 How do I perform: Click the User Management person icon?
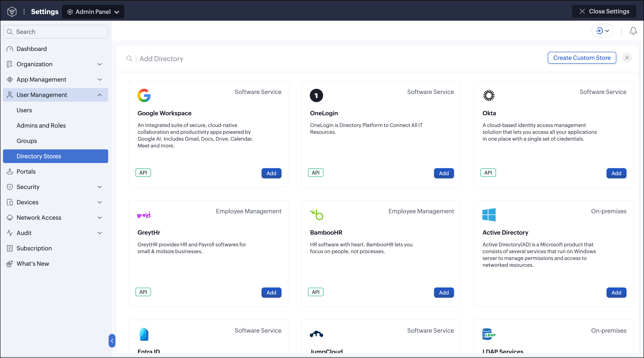10,95
